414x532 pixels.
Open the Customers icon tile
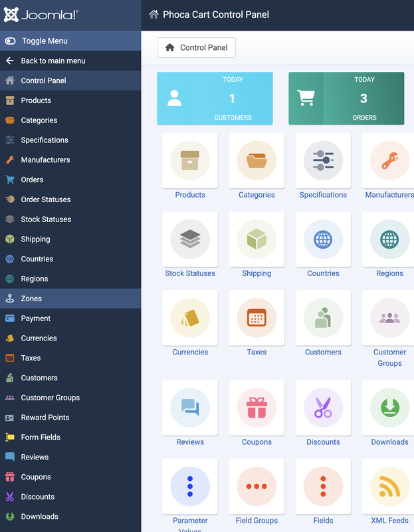[x=323, y=318]
